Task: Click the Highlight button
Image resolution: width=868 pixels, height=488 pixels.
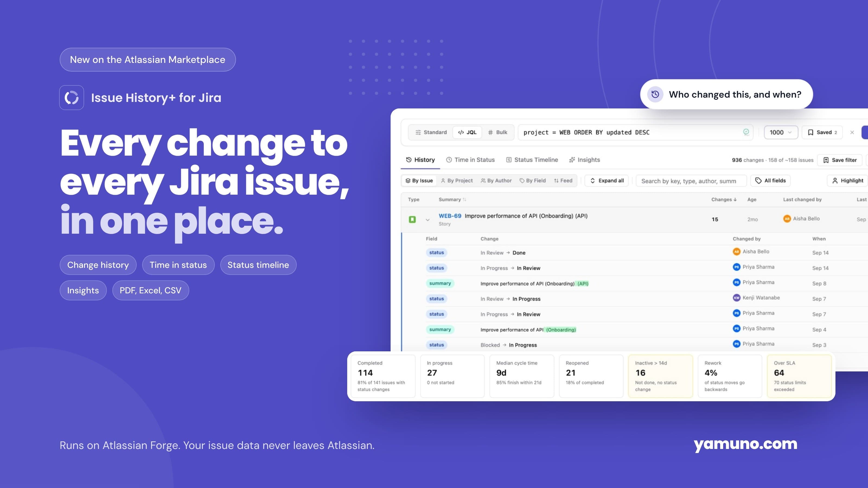Action: [848, 181]
